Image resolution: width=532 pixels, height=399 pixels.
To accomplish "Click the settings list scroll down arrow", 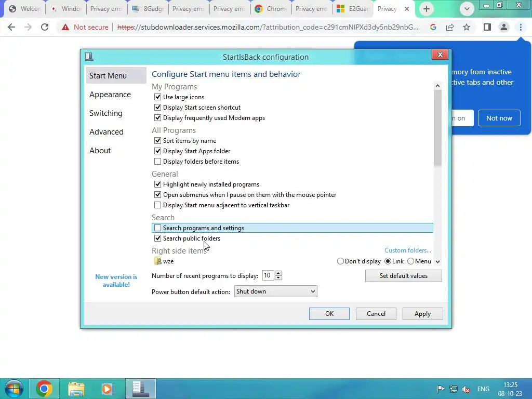I will coord(437,262).
